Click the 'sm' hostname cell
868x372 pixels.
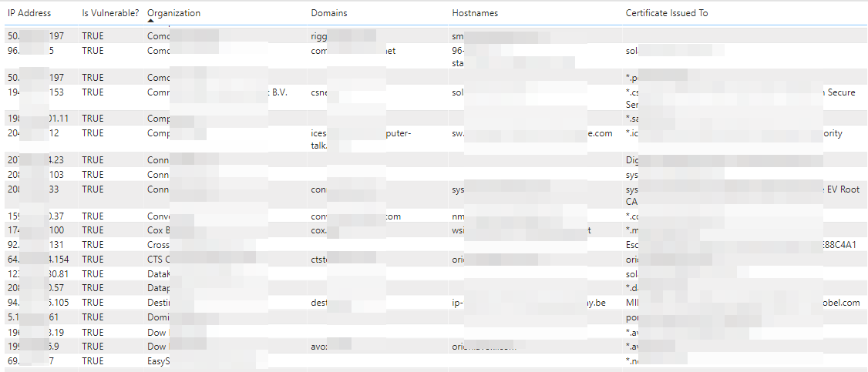pyautogui.click(x=459, y=36)
